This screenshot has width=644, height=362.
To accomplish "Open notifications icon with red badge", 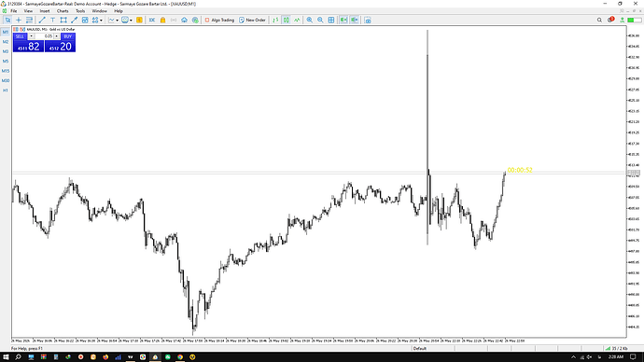I will coord(610,20).
